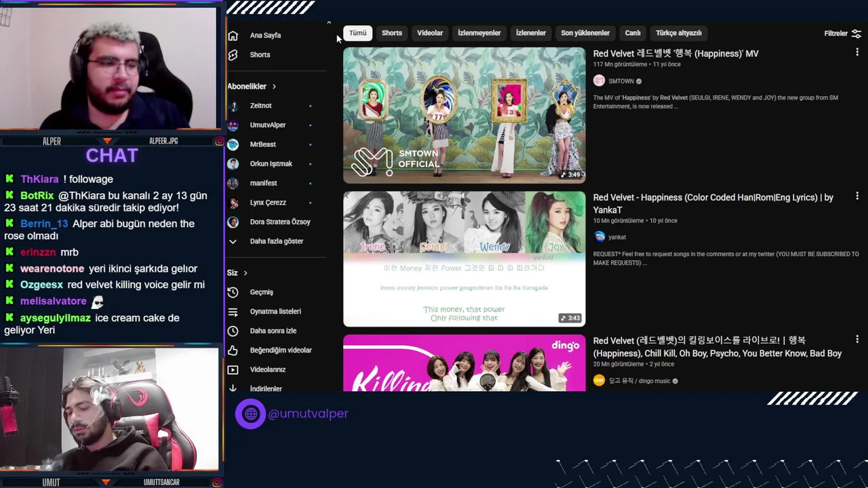
Task: Open the dingo Killing Voice video title
Action: 717,347
